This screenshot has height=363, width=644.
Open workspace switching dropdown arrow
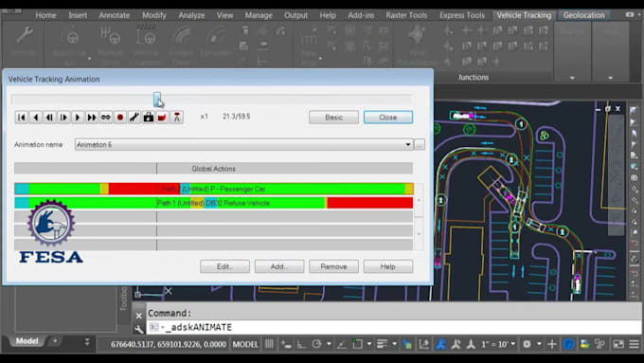[x=539, y=344]
